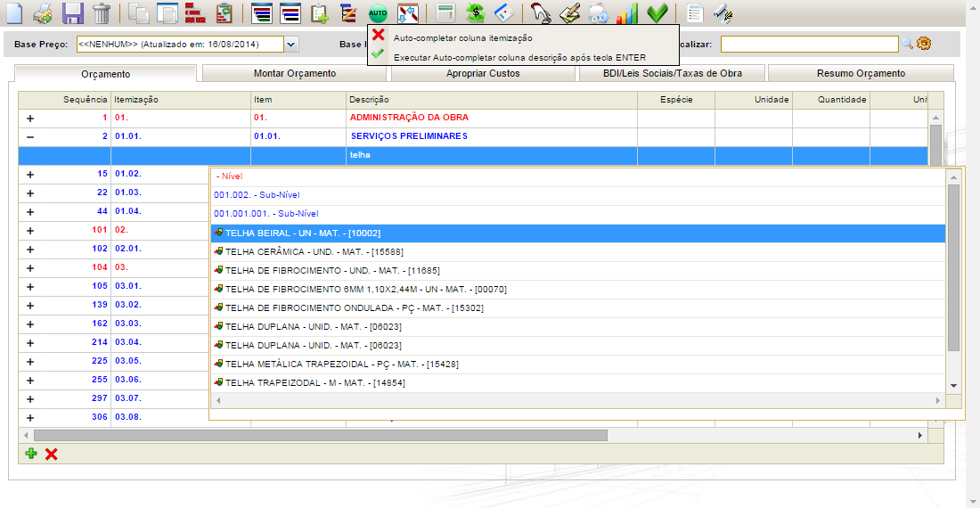Toggle Auto-completar coluna itemização option
The height and width of the screenshot is (508, 980).
point(463,37)
